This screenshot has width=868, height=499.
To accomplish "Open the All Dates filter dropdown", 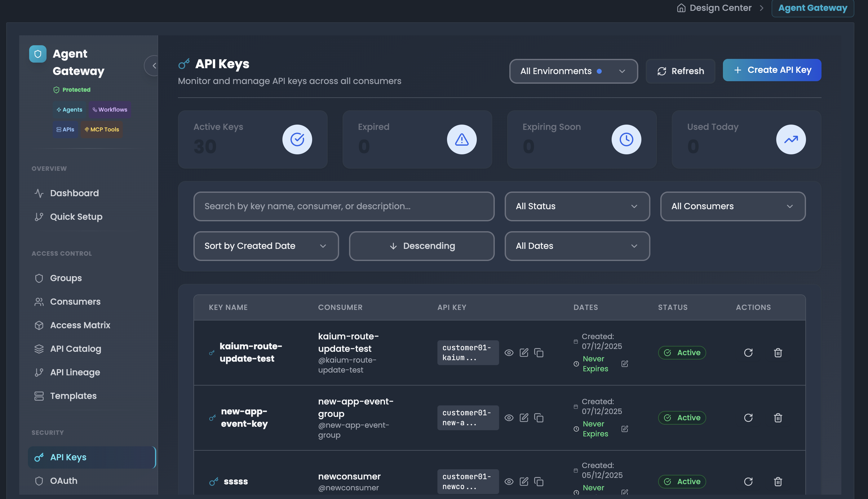I will pos(577,246).
